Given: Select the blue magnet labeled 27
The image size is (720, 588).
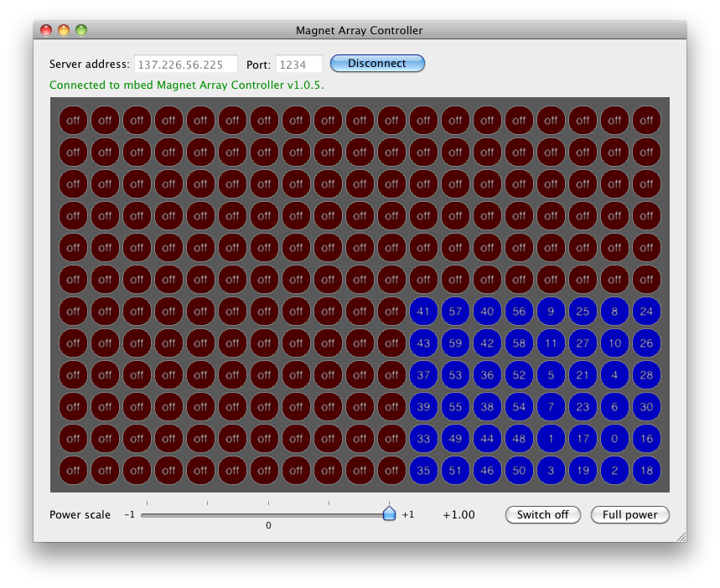Looking at the screenshot, I should click(583, 343).
